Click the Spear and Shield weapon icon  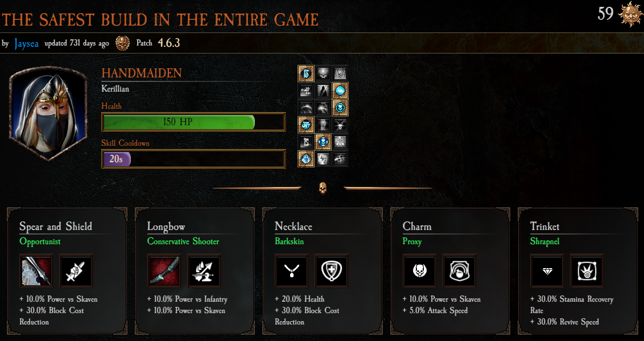36,271
